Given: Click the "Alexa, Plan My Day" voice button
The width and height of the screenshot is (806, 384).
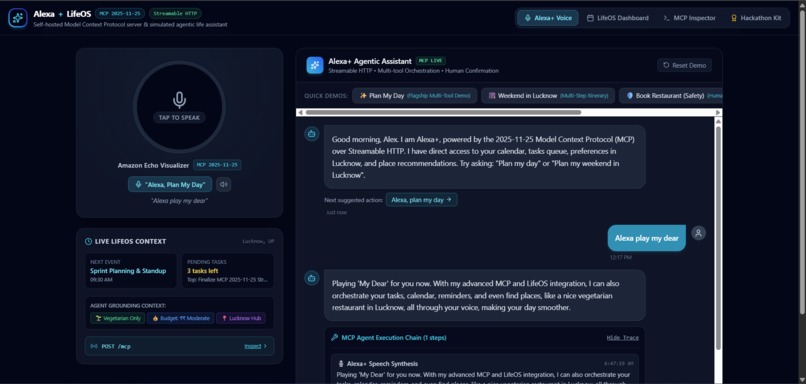Looking at the screenshot, I should click(x=170, y=184).
